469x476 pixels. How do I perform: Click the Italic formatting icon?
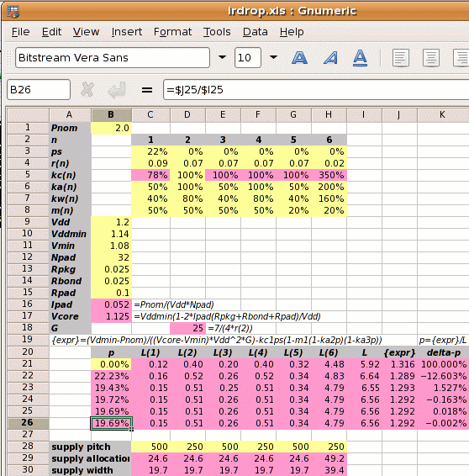pos(330,58)
